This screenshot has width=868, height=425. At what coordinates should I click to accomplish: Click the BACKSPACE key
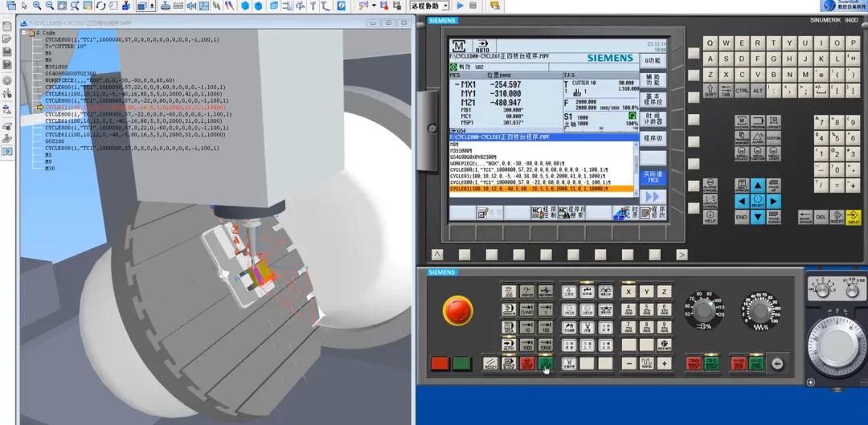click(805, 217)
